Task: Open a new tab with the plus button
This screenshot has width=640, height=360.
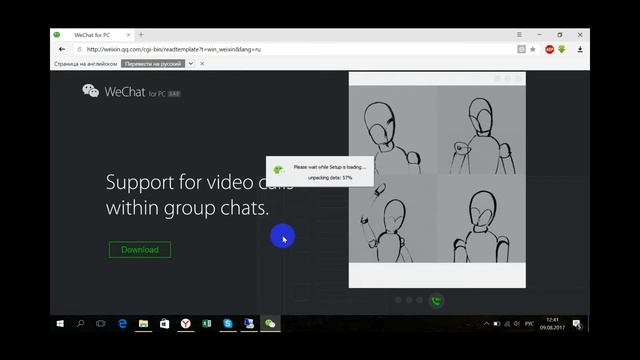Action: click(141, 35)
